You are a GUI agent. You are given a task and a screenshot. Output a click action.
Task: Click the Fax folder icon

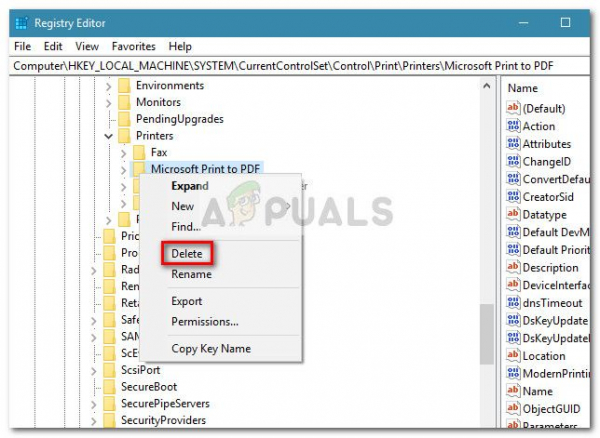point(139,153)
